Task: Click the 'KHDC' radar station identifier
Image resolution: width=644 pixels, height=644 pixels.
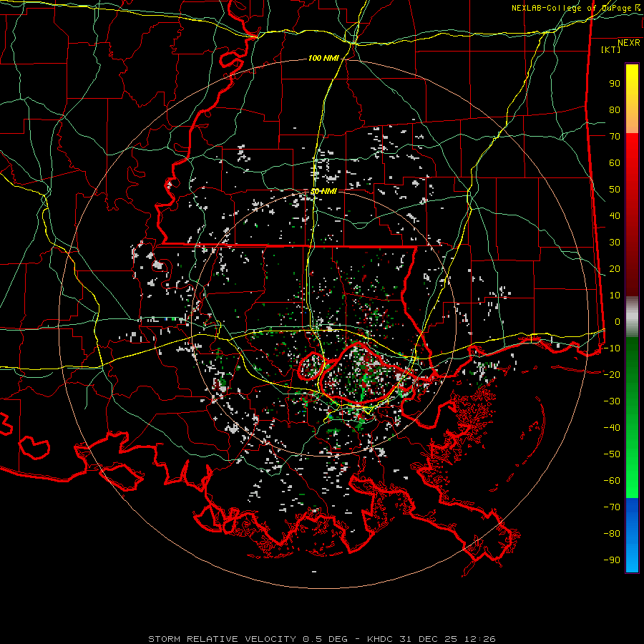Action: click(x=380, y=639)
